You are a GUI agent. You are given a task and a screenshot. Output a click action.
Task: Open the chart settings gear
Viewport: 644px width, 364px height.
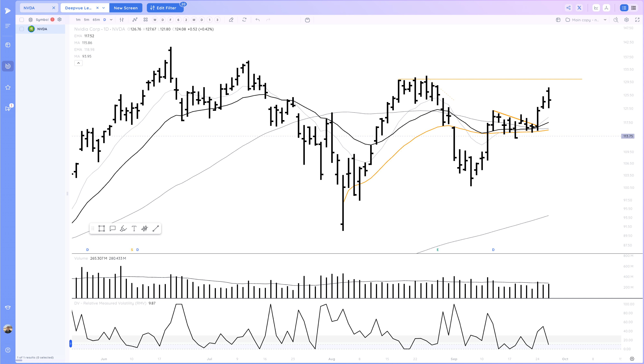pyautogui.click(x=626, y=20)
